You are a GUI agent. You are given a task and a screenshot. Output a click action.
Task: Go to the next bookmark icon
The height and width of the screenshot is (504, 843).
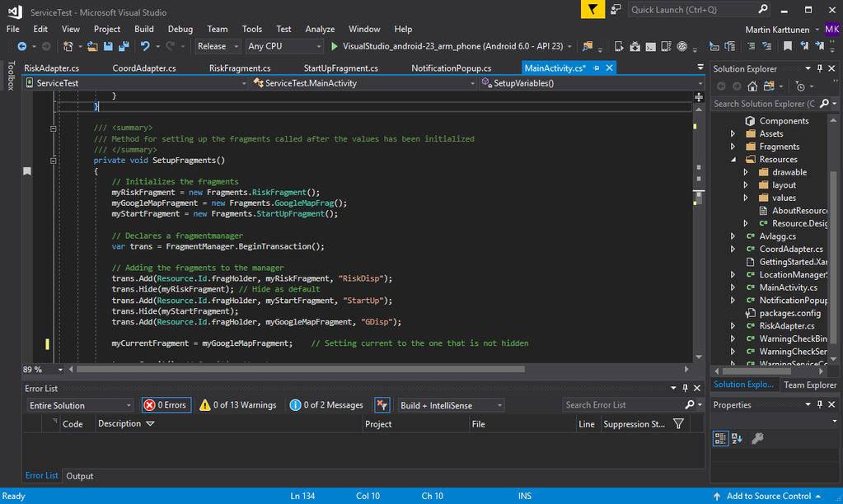(x=819, y=46)
